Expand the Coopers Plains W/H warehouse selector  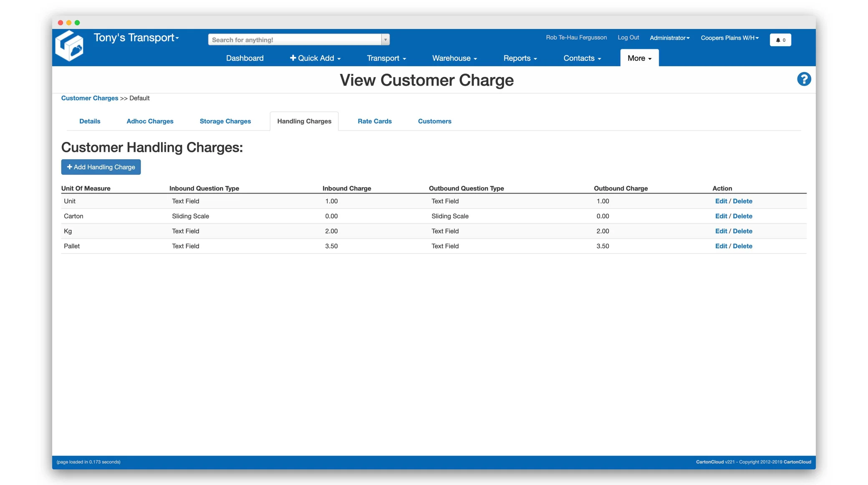click(x=729, y=38)
